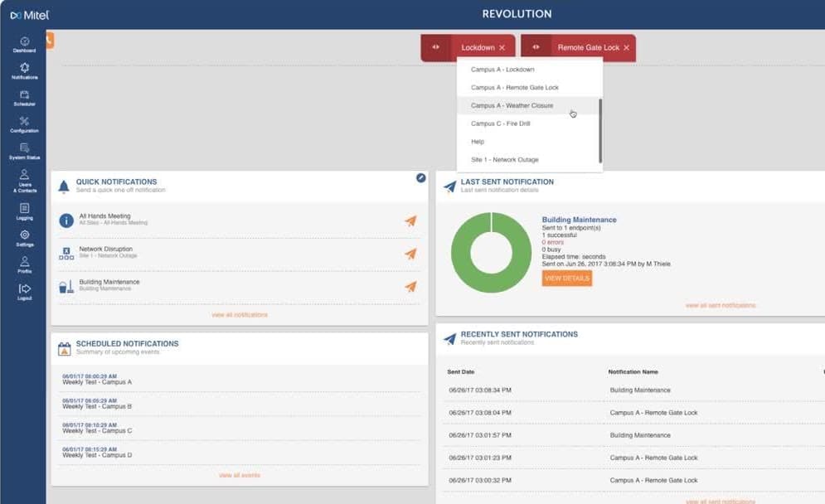
Task: Click the Recently Sent Notifications plane icon
Action: point(450,339)
